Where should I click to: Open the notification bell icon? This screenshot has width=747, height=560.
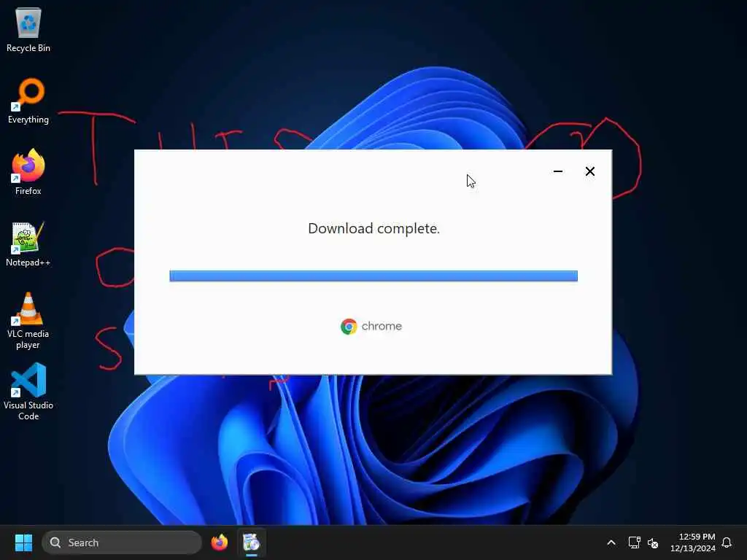pyautogui.click(x=727, y=542)
